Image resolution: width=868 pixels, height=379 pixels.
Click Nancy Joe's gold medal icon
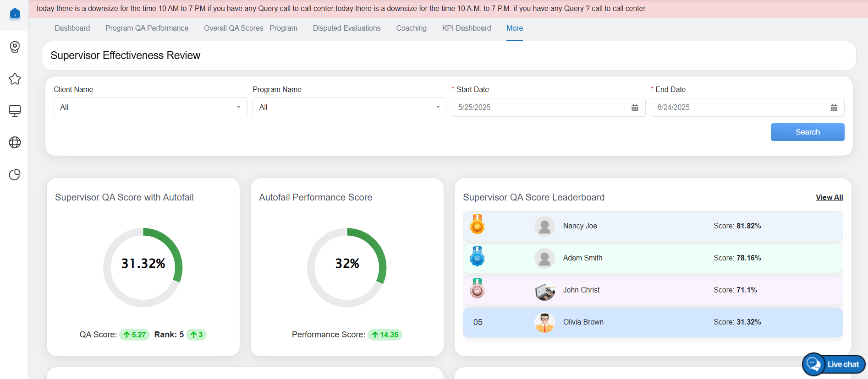477,225
